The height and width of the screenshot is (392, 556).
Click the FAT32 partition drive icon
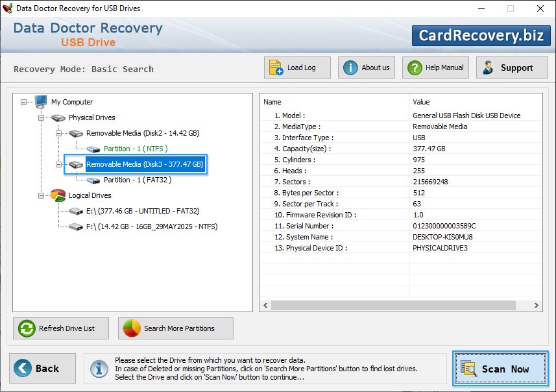93,180
